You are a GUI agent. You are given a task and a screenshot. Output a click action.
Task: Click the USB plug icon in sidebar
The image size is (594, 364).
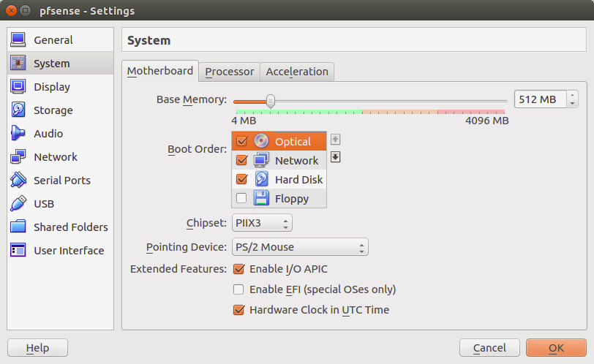tap(18, 204)
